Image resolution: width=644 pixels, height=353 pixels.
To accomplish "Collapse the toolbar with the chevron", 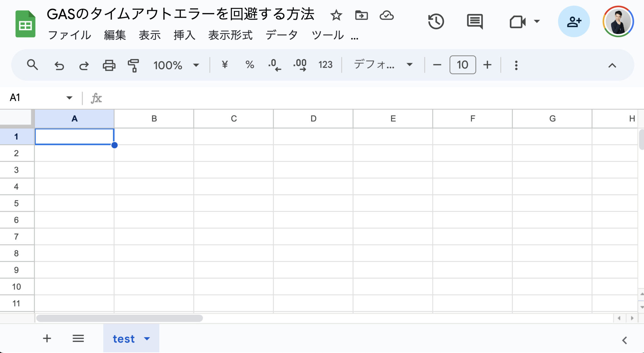I will point(612,65).
